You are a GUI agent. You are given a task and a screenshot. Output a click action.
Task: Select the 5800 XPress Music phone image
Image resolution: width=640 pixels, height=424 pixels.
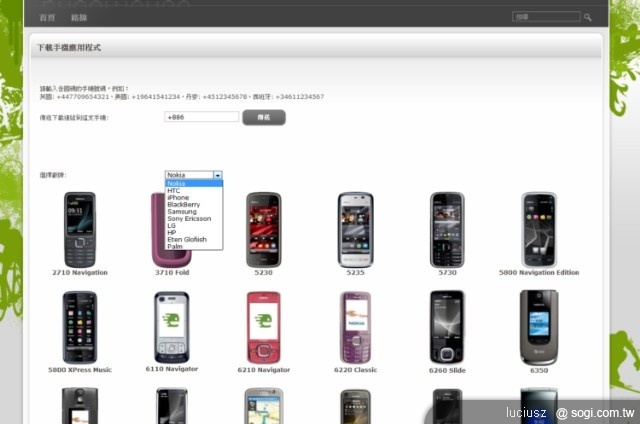click(80, 327)
